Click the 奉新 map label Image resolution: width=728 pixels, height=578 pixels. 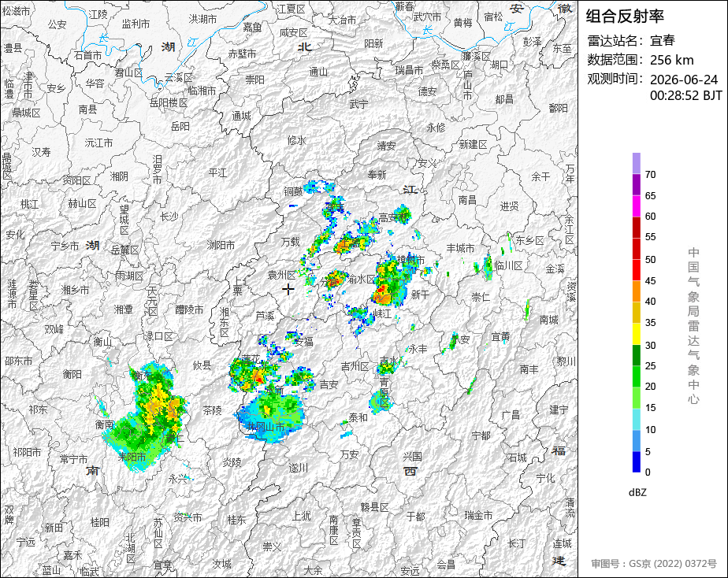377,175
